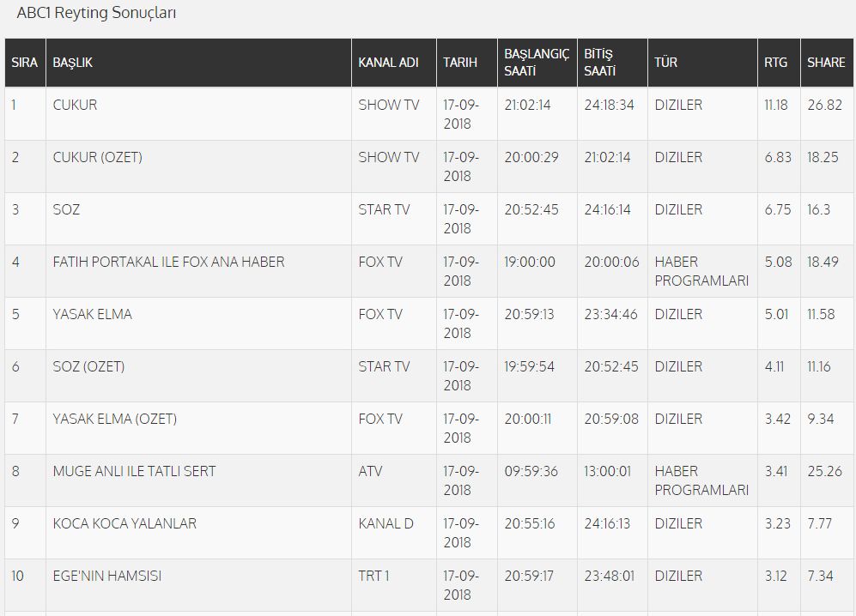Click share value 18.25
The width and height of the screenshot is (856, 616).
pyautogui.click(x=823, y=157)
